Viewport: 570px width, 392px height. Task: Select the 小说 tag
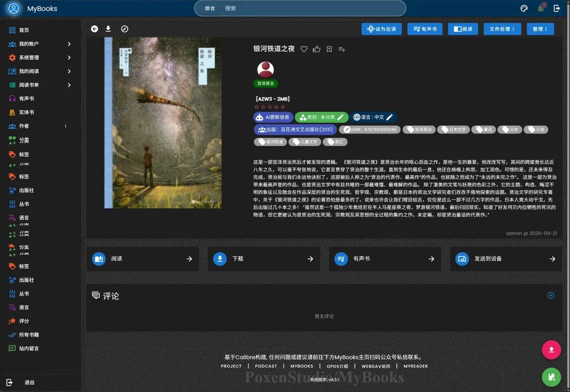[x=536, y=129]
